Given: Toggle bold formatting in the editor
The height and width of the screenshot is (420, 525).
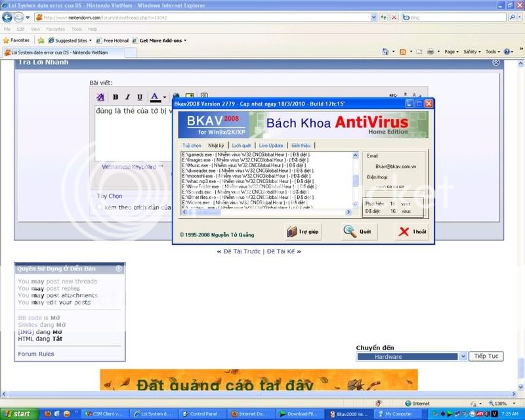Looking at the screenshot, I should pos(115,97).
